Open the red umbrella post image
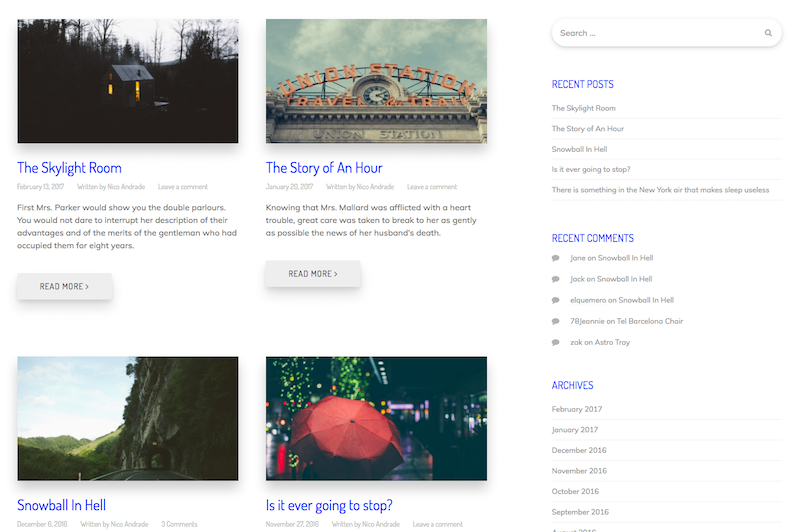The image size is (800, 532). 376,418
